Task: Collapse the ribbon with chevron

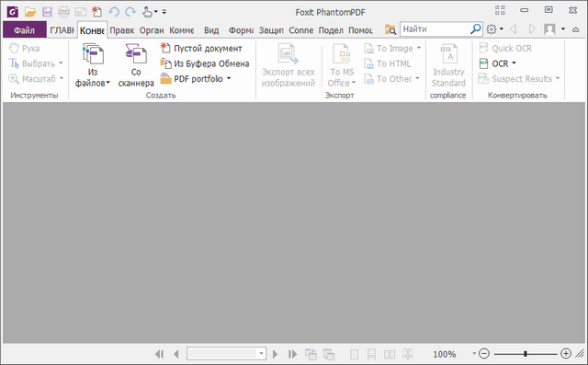Action: tap(576, 29)
